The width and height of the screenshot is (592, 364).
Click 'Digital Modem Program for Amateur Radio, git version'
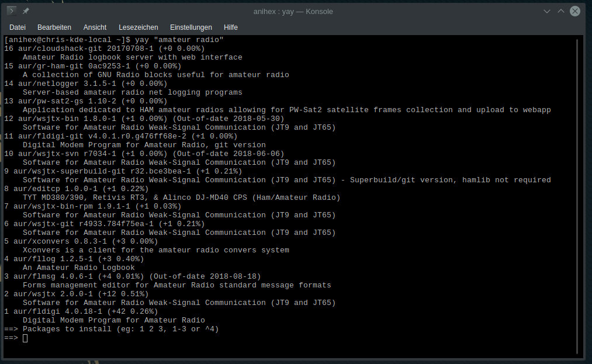(x=144, y=145)
